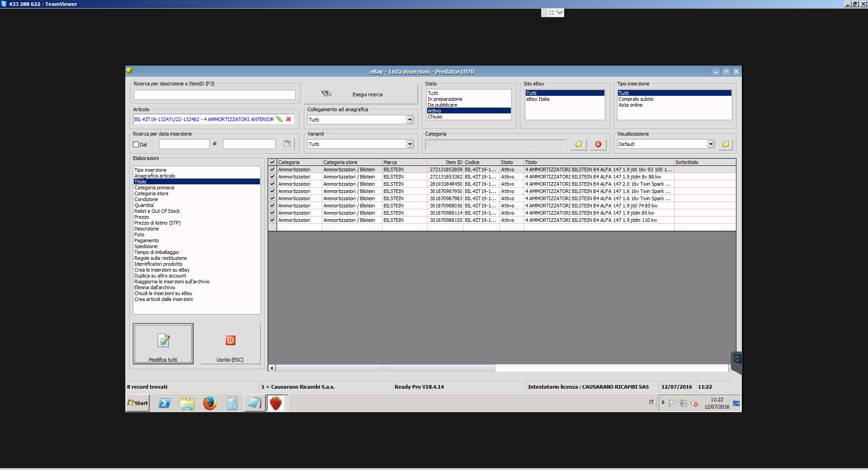This screenshot has width=868, height=470.
Task: Click the strawberry Ready Pro taskbar icon
Action: click(x=275, y=403)
